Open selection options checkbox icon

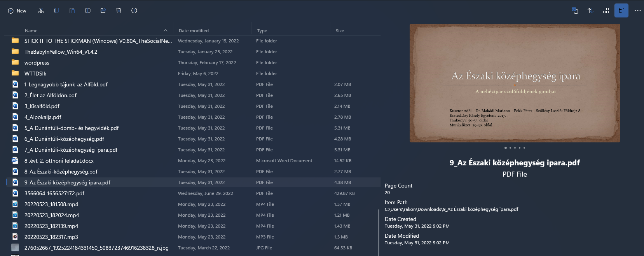click(575, 11)
